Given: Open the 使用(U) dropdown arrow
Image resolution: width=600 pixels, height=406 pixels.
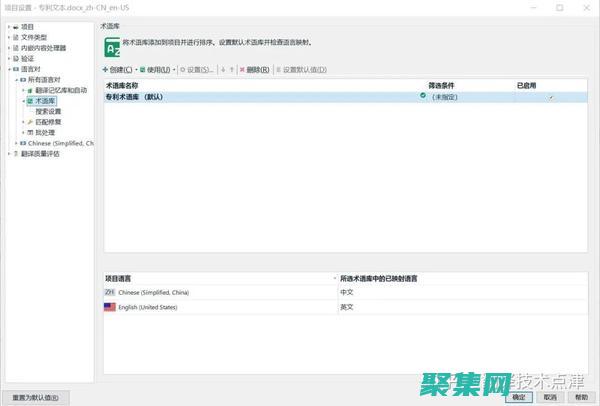Looking at the screenshot, I should click(x=174, y=70).
